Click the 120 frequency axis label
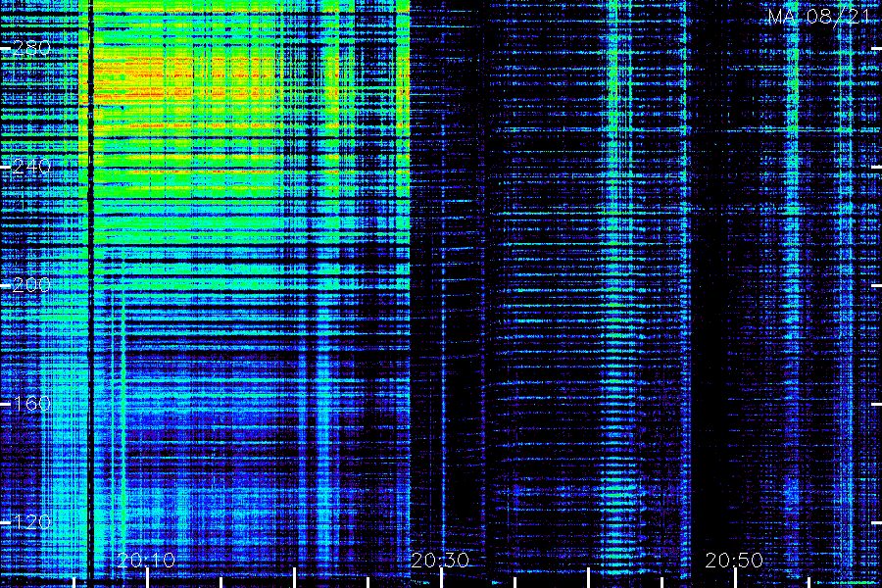Screen dimensions: 882x588 [x=31, y=522]
